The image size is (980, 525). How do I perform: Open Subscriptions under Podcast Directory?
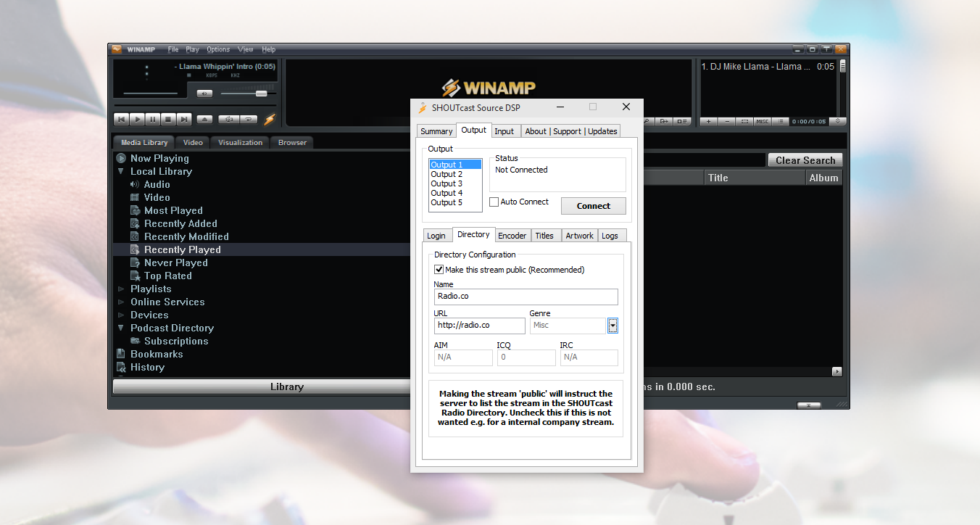[x=176, y=341]
